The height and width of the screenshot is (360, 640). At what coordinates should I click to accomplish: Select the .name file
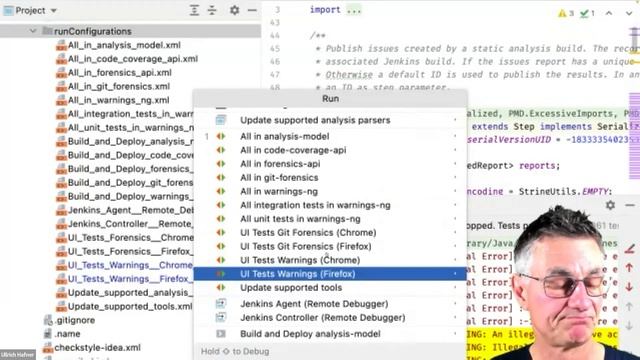(x=67, y=334)
